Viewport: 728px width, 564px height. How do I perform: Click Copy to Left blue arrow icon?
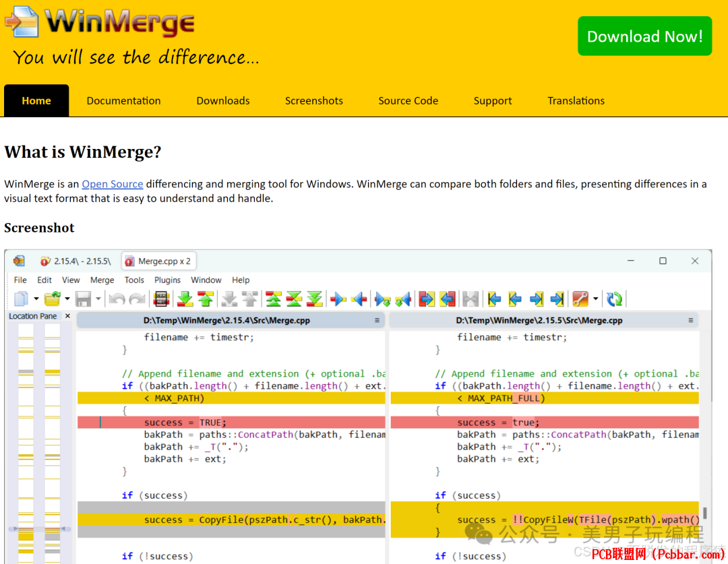(359, 299)
